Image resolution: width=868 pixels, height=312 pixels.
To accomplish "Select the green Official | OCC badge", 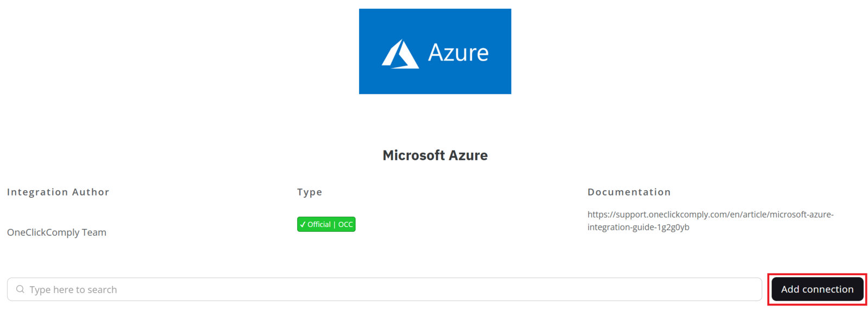I will (x=326, y=224).
